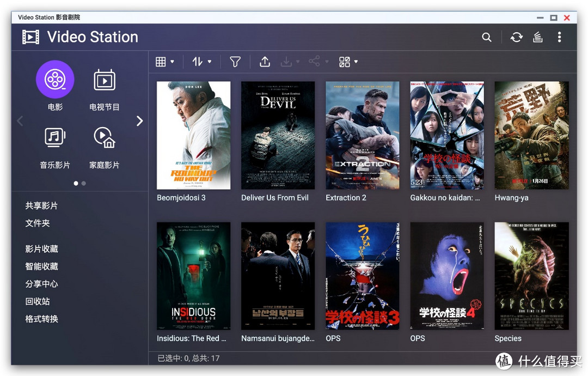Click the Beomjoidosi 3 title text
588x376 pixels.
click(181, 198)
